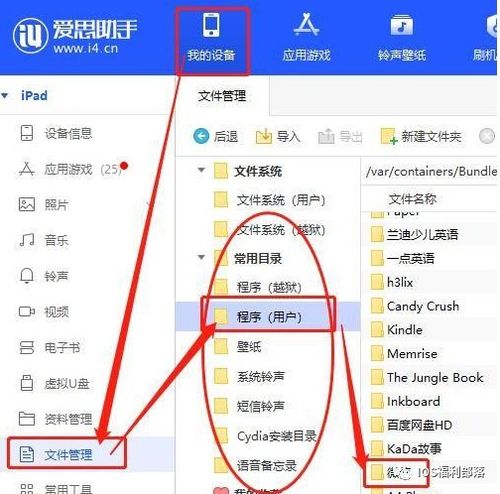Click the 新建文件夹 button
Screen dimensions: 500x494
tap(421, 136)
